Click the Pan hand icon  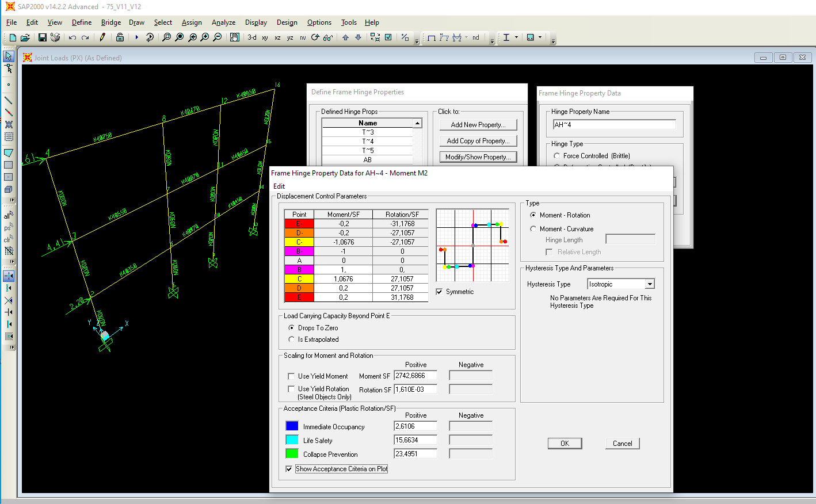tap(234, 37)
